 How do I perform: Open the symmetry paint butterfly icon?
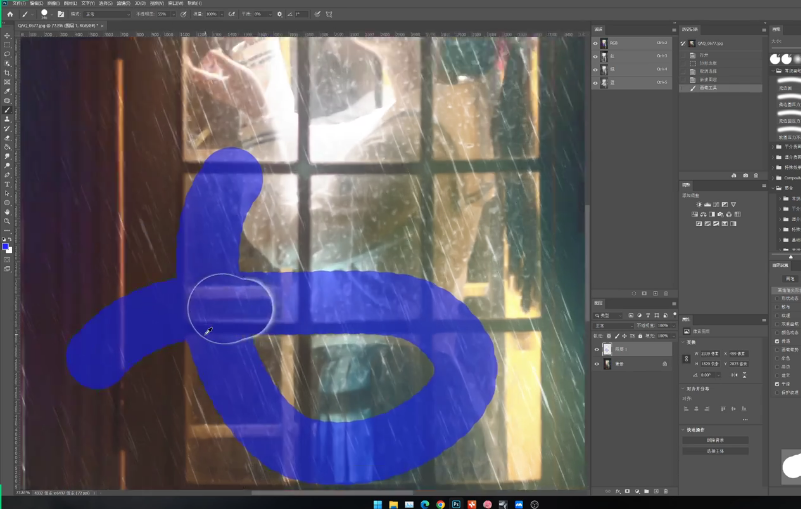(329, 14)
